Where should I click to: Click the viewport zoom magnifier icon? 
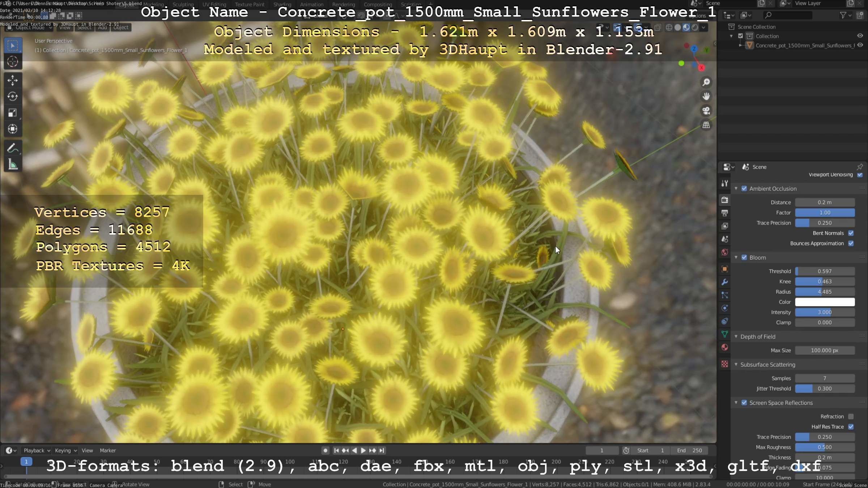(706, 82)
